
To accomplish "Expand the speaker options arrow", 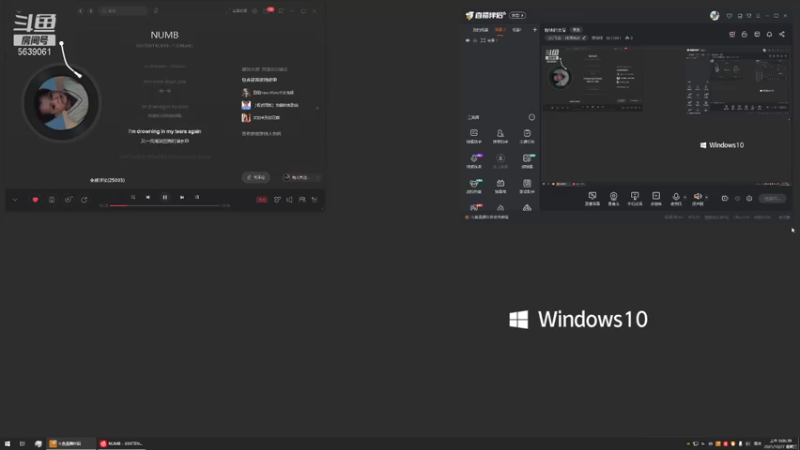I will (x=707, y=197).
